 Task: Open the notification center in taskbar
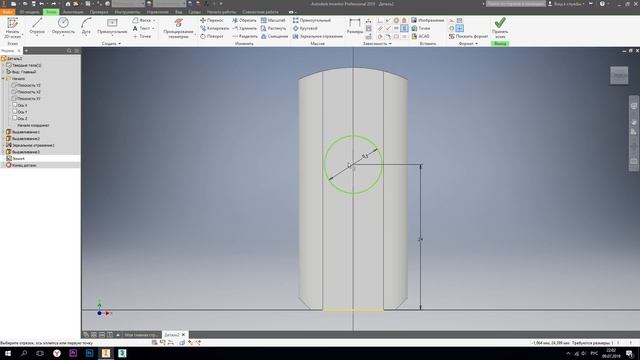629,353
